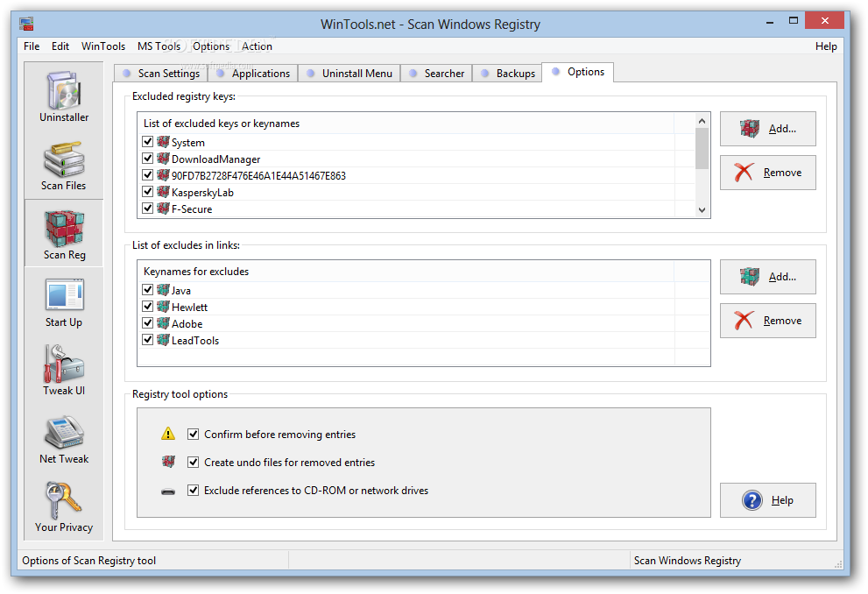Open the MS Tools menu

(x=159, y=46)
